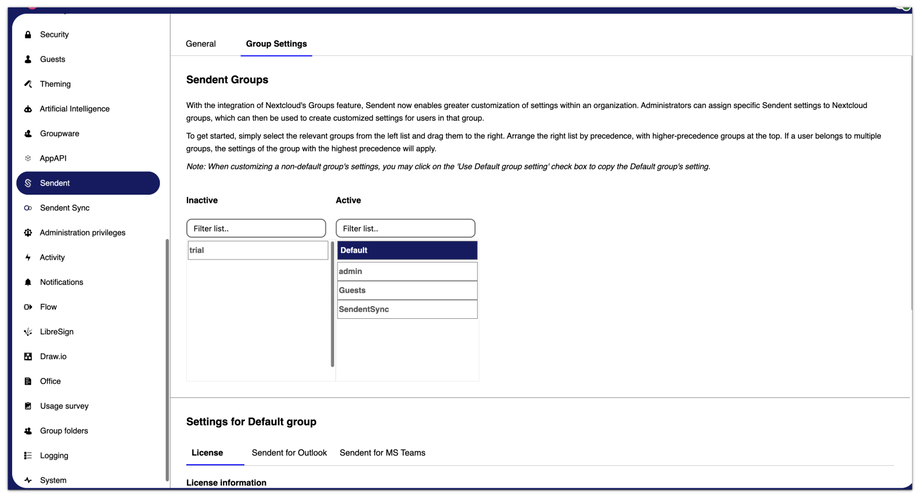This screenshot has height=498, width=920.
Task: Click the Sendent Sync link icon
Action: point(28,208)
